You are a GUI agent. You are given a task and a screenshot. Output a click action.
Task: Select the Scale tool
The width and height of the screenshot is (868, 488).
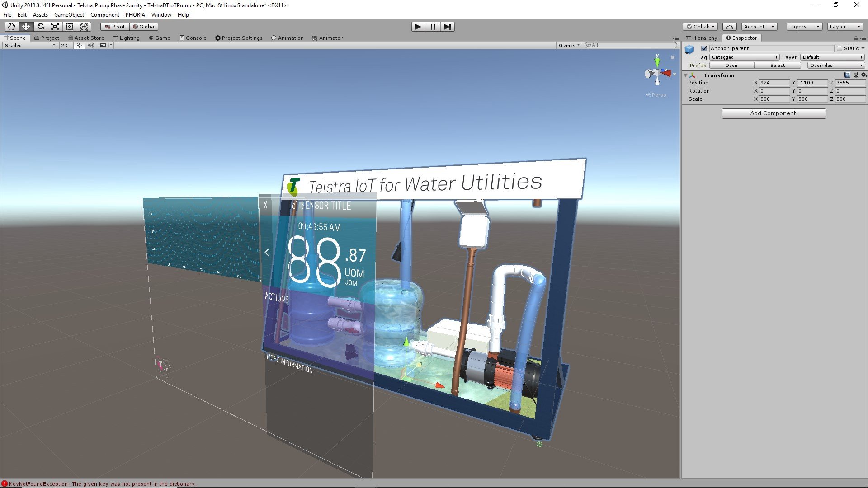click(55, 27)
